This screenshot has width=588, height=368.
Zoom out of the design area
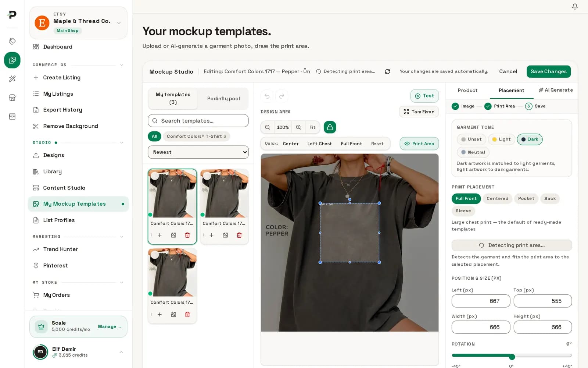(x=268, y=127)
